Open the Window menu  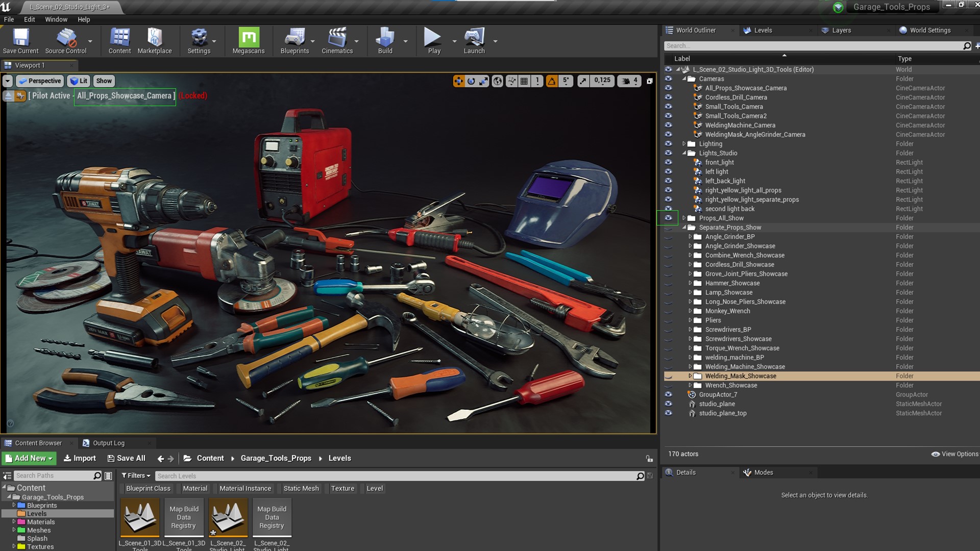click(x=56, y=19)
